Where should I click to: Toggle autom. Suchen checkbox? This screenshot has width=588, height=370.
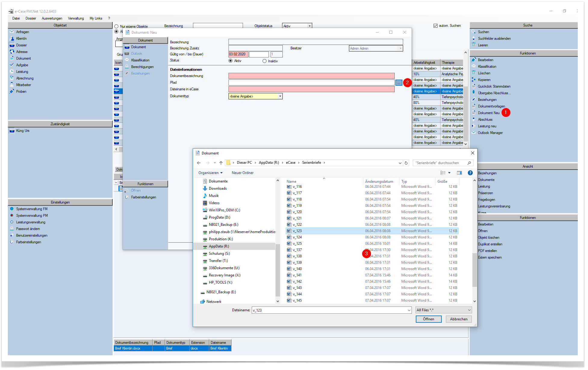pyautogui.click(x=435, y=26)
